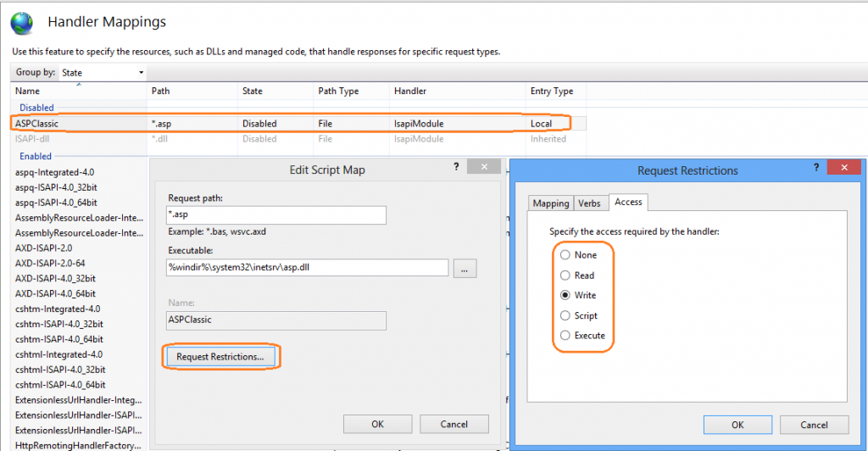Close the Request Restrictions dialog
Image resolution: width=868 pixels, height=451 pixels.
tap(844, 167)
